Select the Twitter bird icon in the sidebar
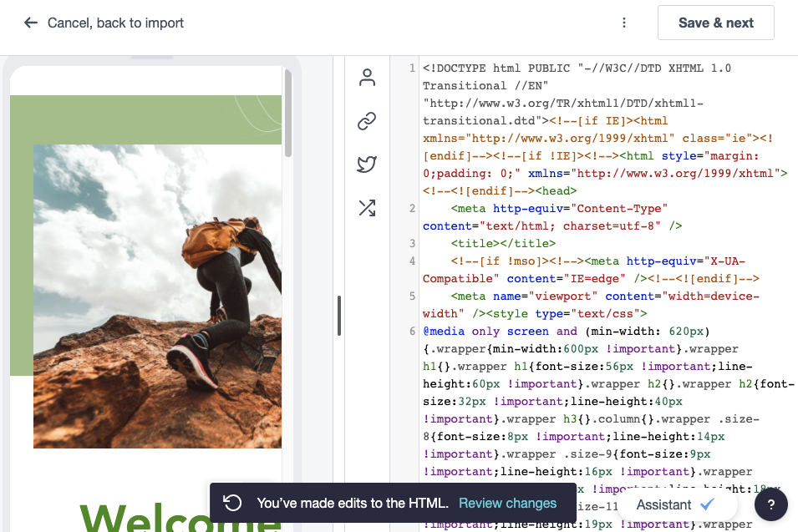 (x=366, y=165)
